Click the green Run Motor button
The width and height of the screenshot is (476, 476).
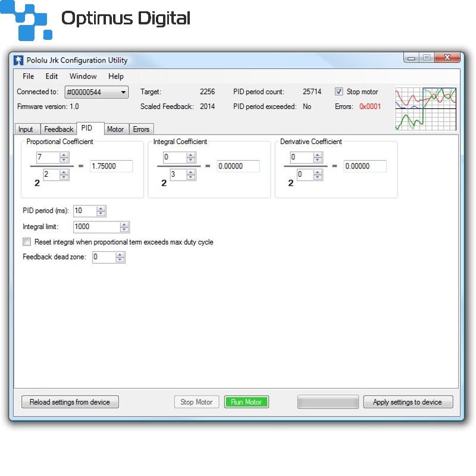pos(246,402)
